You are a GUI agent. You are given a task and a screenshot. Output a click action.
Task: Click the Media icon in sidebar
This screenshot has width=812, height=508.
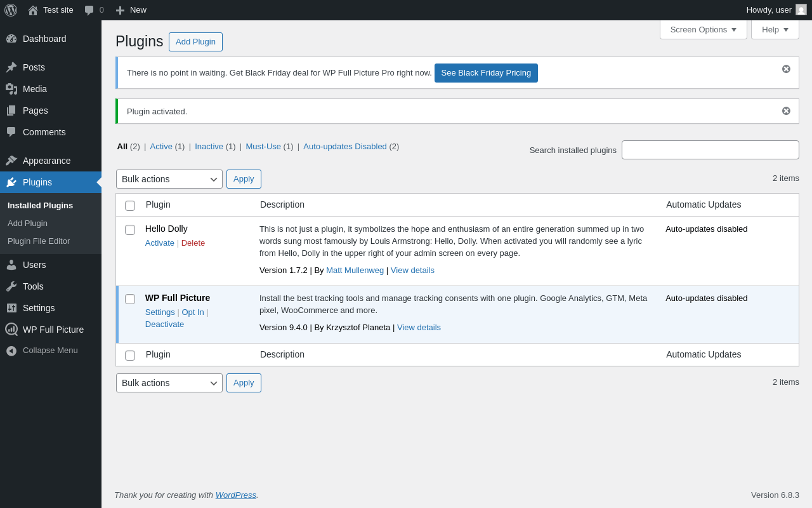click(x=11, y=89)
